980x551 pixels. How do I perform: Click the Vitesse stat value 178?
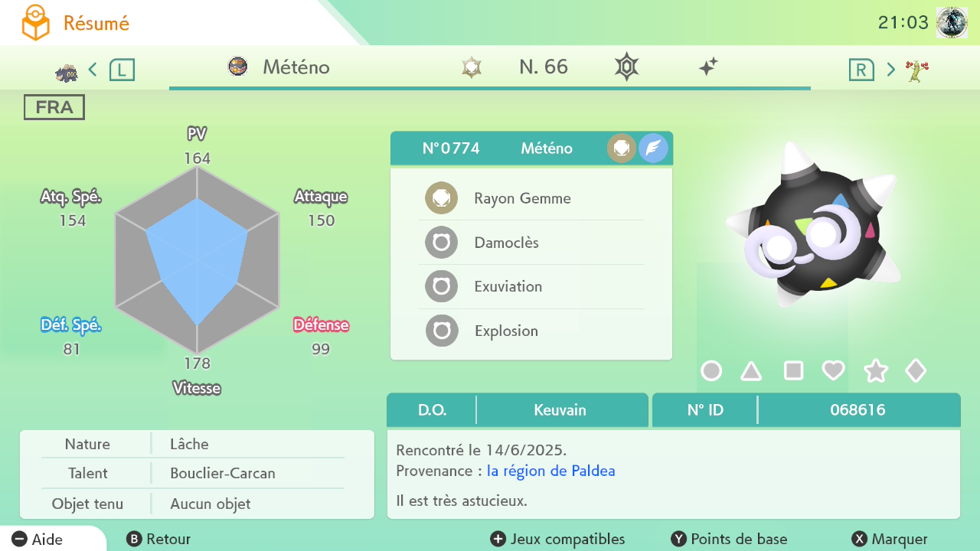[197, 363]
